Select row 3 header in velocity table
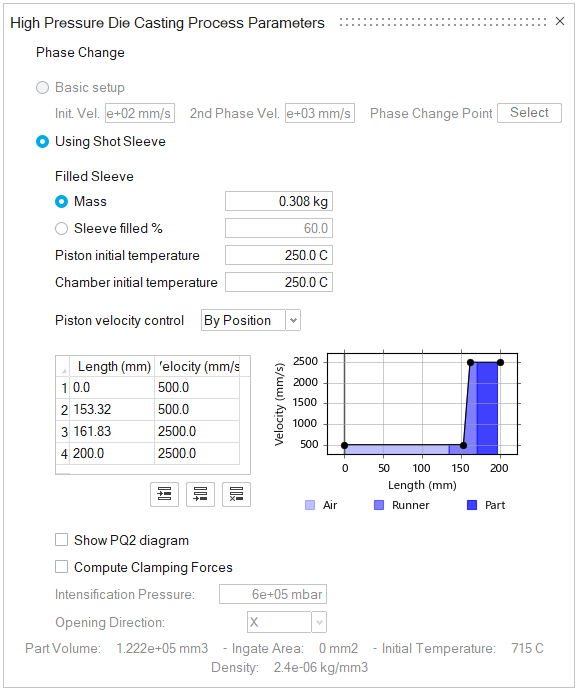This screenshot has width=577, height=692. click(63, 432)
